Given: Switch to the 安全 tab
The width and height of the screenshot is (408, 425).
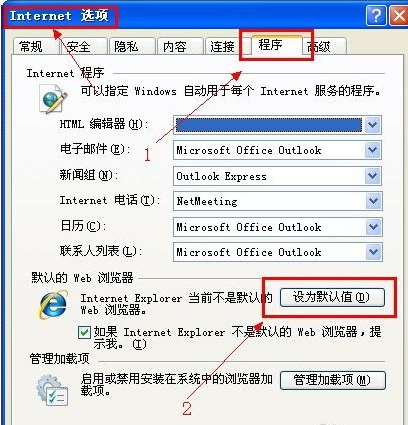Looking at the screenshot, I should [x=83, y=46].
